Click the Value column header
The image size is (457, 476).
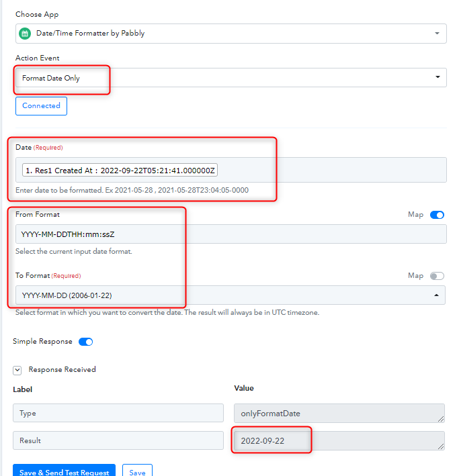[244, 388]
